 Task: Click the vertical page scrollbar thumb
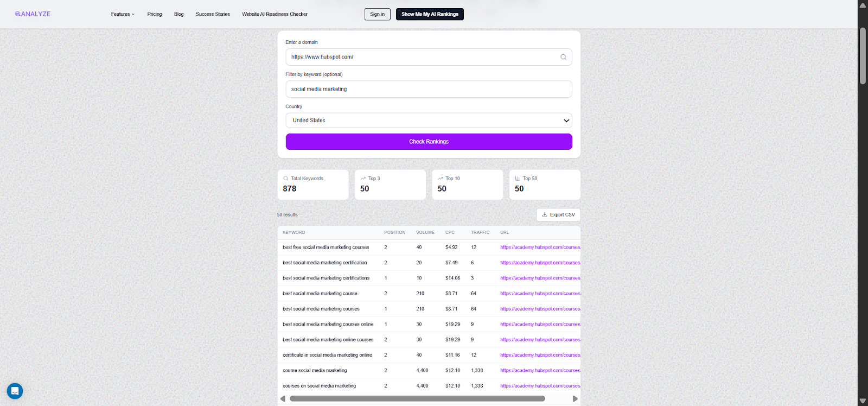point(863,56)
